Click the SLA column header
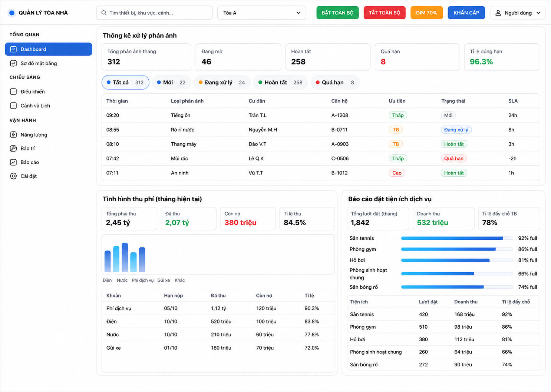 click(x=513, y=101)
